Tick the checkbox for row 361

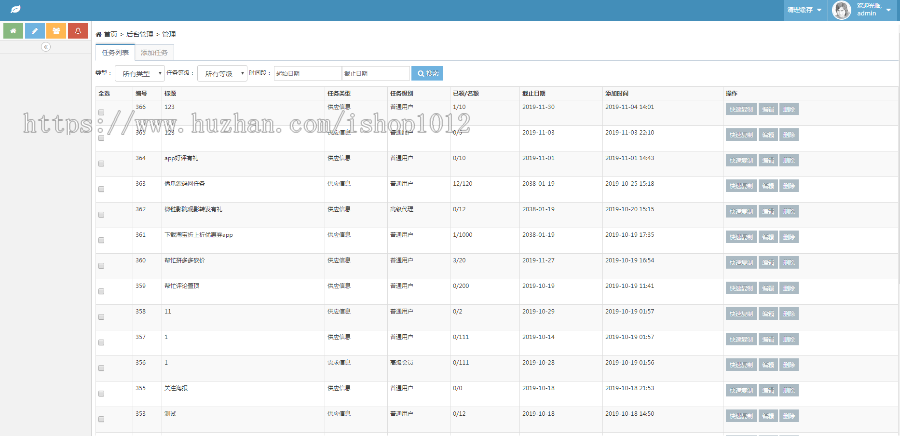[101, 240]
